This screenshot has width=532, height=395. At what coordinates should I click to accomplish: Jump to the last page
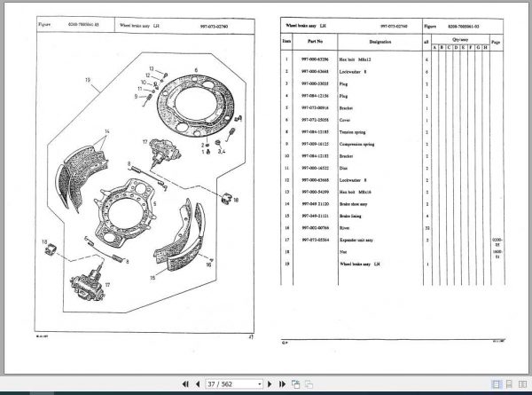coord(282,384)
